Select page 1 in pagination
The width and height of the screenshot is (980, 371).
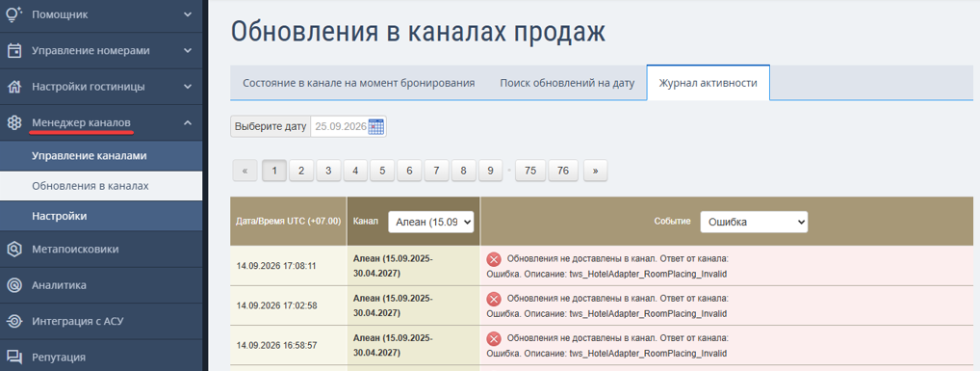[x=274, y=171]
